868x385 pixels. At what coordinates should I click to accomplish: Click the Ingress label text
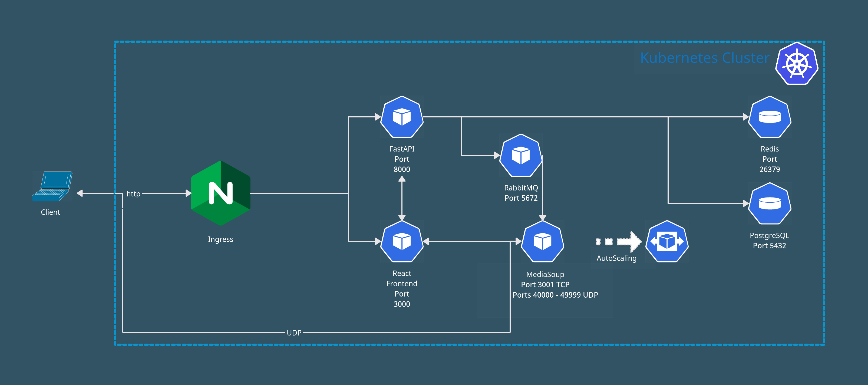tap(220, 239)
